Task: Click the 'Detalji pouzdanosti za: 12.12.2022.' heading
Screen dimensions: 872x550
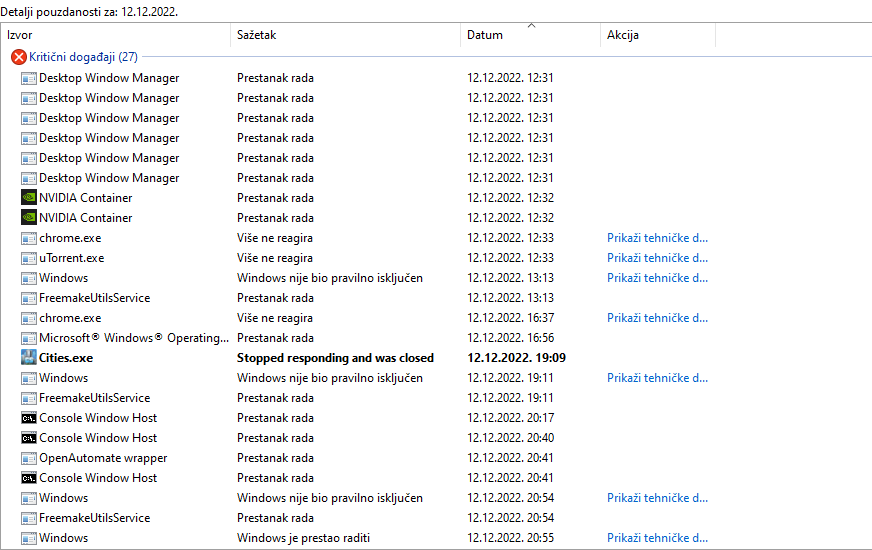Action: (89, 12)
